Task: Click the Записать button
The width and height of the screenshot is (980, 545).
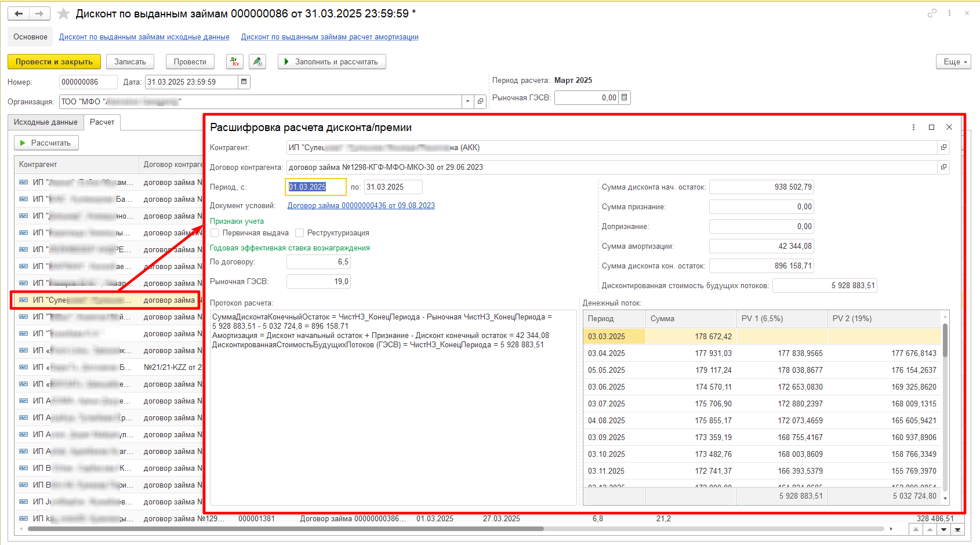Action: click(130, 61)
